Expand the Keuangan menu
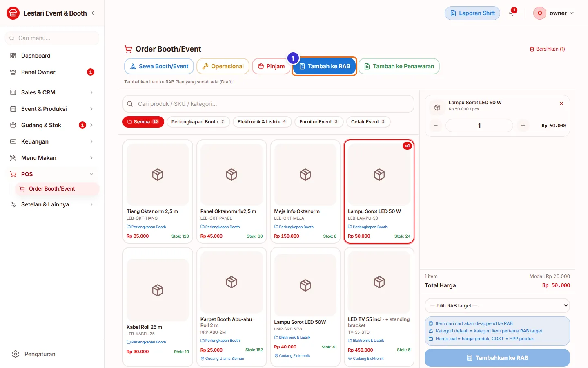The height and width of the screenshot is (368, 588). (x=52, y=141)
